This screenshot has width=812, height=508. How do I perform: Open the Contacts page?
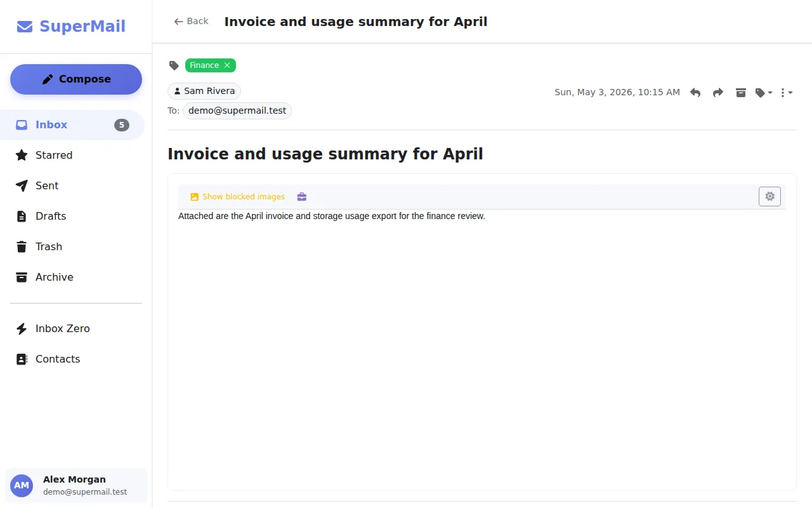[x=72, y=359]
